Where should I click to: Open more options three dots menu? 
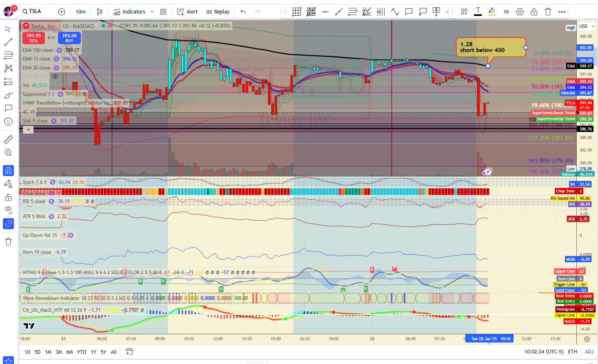562,12
